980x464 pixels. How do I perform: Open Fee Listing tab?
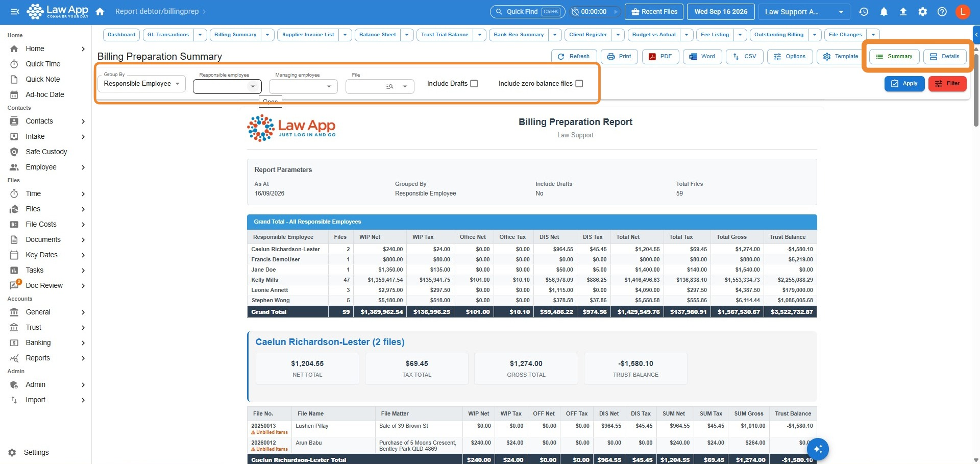click(x=715, y=35)
